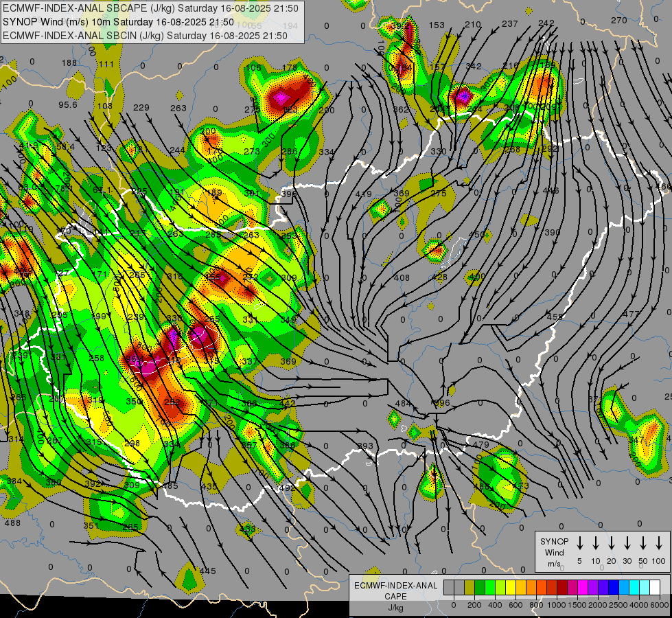The image size is (672, 618).
Task: Click the map value 484
Action: 402,403
